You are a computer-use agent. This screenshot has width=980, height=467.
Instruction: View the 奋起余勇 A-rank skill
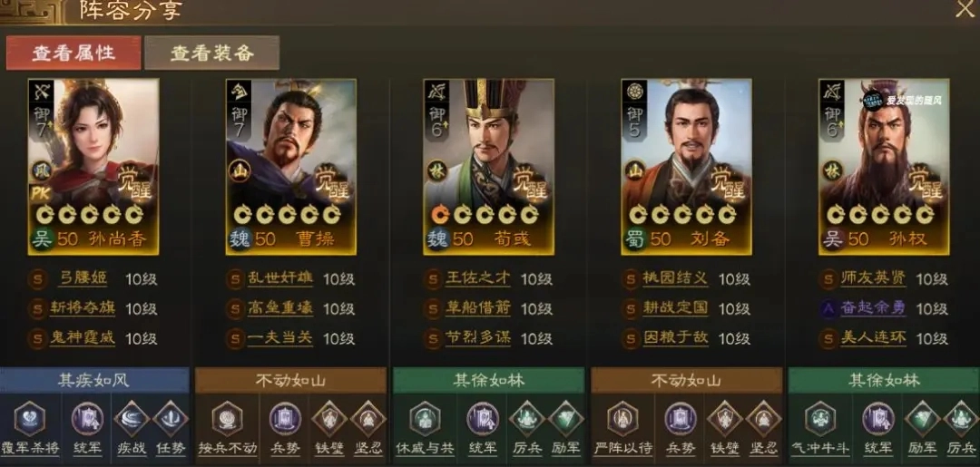873,307
